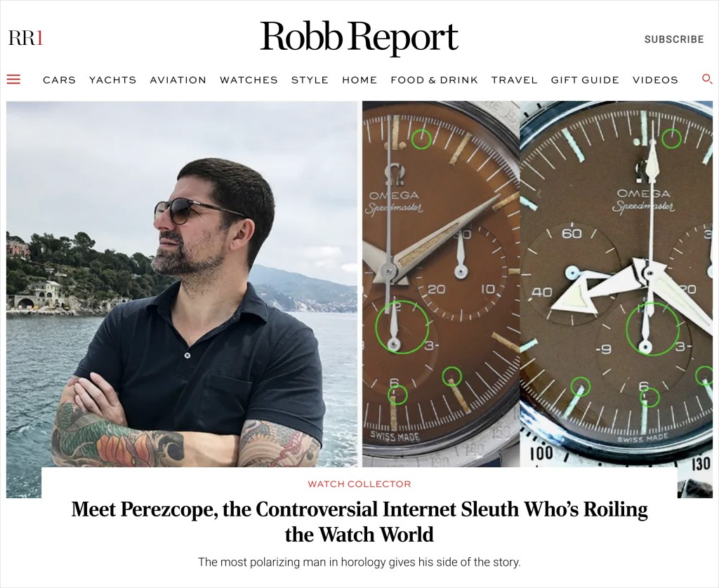Click the Robb Report masthead logo
The width and height of the screenshot is (719, 588).
click(x=359, y=37)
